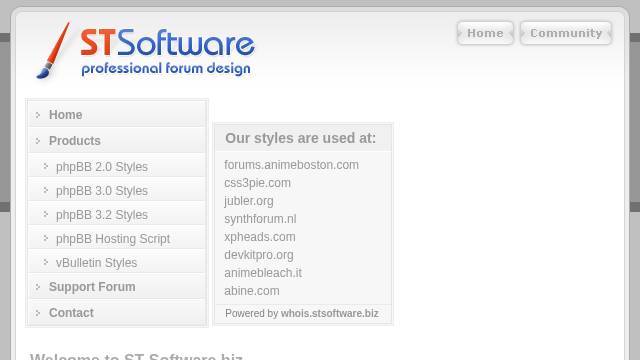
Task: Open Contact in the sidebar menu
Action: click(117, 313)
